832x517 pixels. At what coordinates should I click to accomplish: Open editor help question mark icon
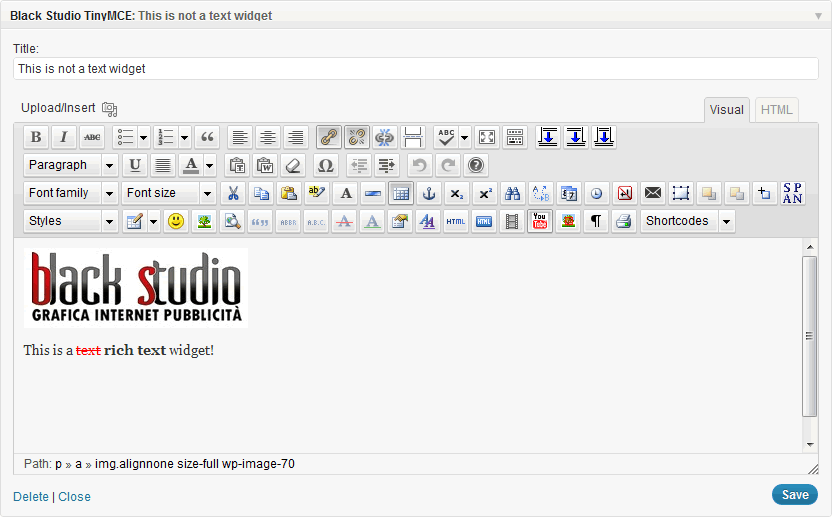click(476, 165)
